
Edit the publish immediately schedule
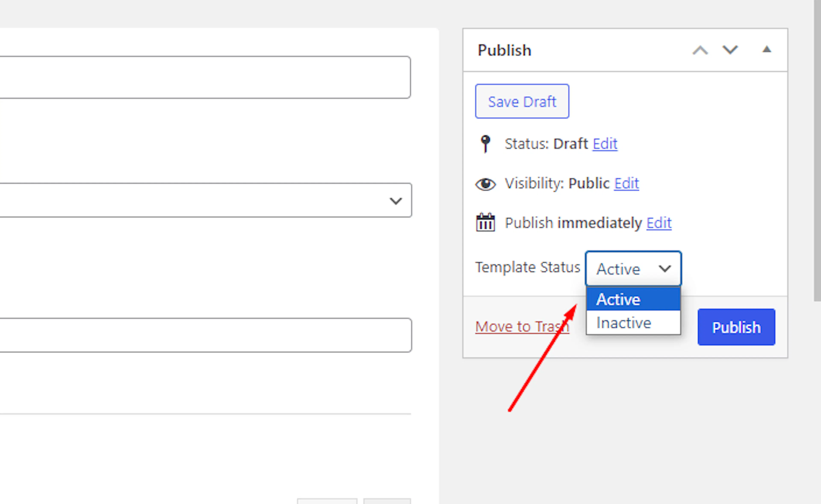click(659, 223)
